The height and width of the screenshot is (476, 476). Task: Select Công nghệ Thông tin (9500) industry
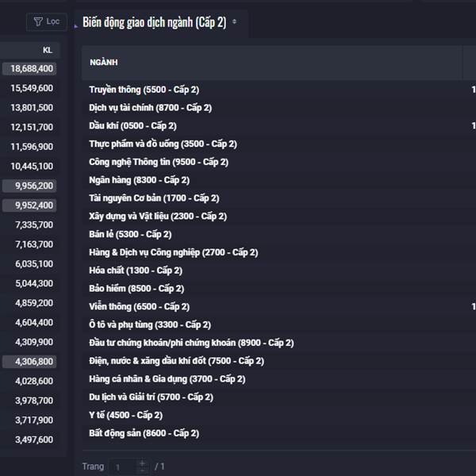[279, 162]
